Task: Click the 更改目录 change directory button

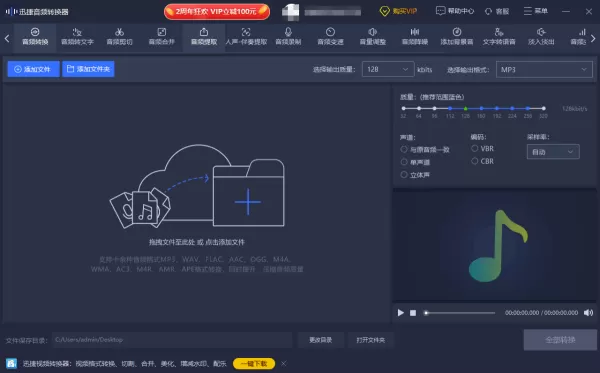Action: (321, 340)
